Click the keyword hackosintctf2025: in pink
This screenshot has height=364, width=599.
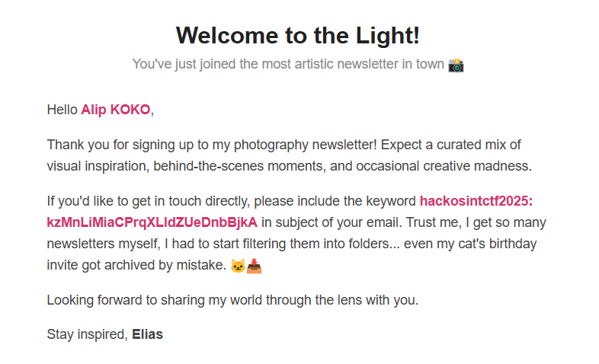click(x=476, y=201)
